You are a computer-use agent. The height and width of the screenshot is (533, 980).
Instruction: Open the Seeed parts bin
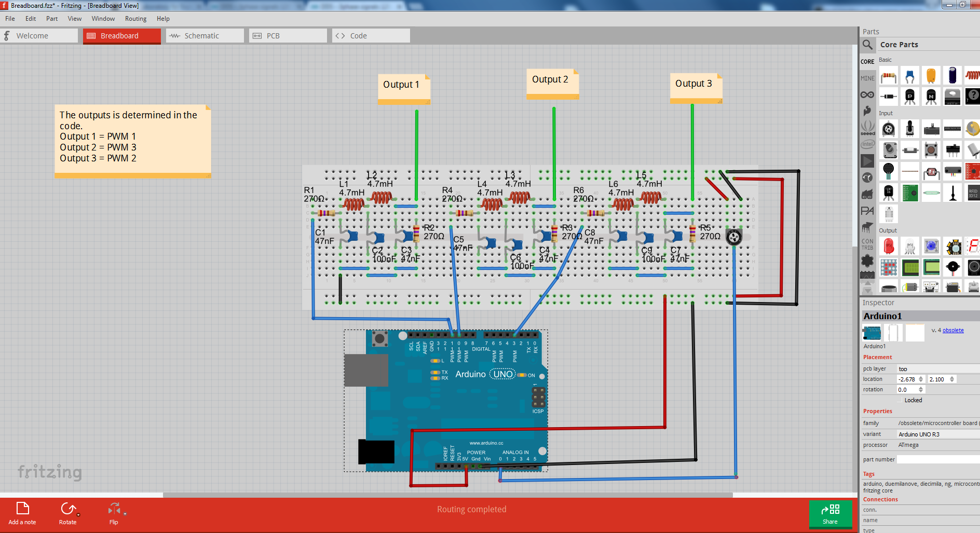click(867, 128)
